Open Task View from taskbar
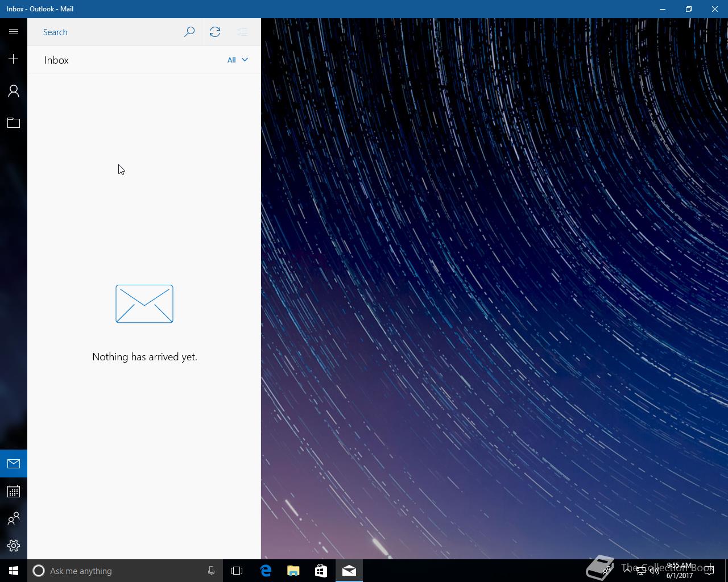Image resolution: width=728 pixels, height=582 pixels. click(x=237, y=571)
